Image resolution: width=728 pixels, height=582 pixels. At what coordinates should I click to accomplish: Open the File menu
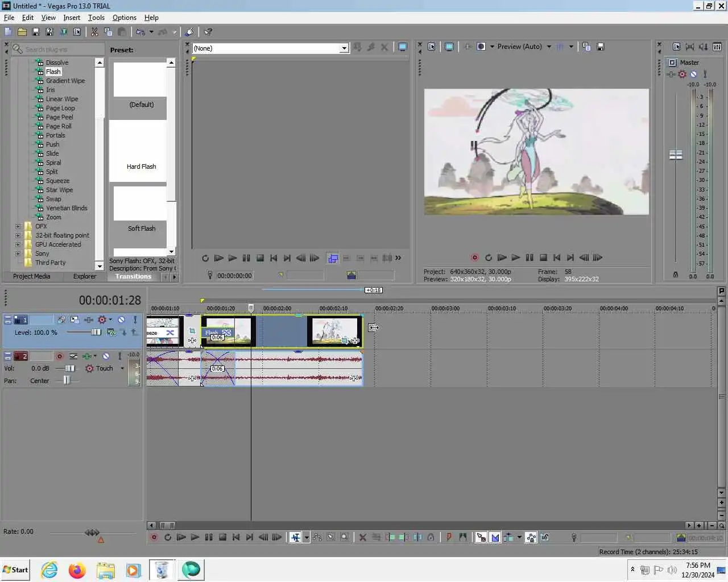(9, 18)
